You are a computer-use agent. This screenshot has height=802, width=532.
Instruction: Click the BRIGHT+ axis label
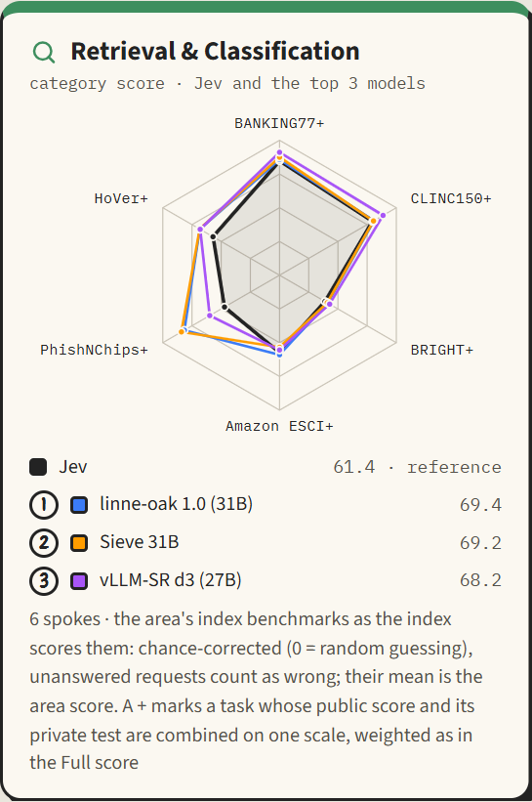click(x=442, y=351)
